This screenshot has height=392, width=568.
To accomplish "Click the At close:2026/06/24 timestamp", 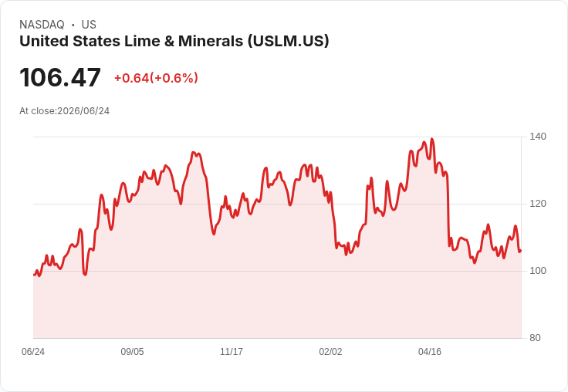I will [65, 111].
